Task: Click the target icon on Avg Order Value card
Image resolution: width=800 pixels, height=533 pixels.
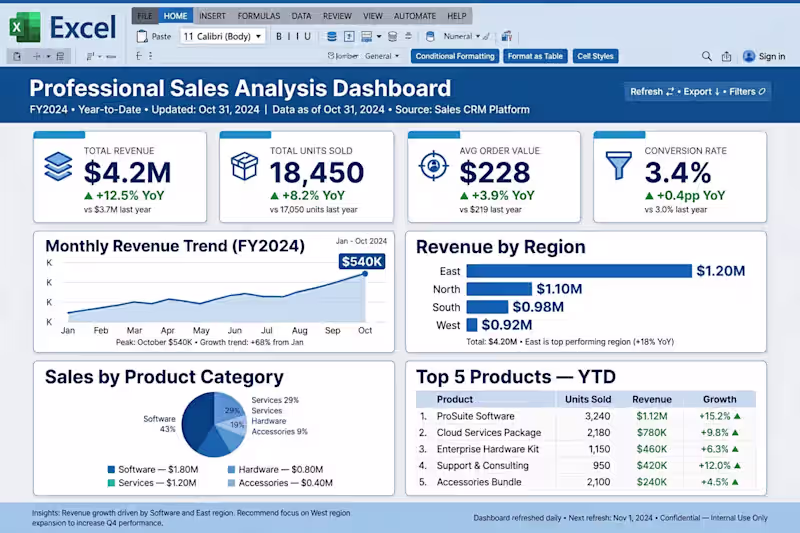Action: pyautogui.click(x=434, y=165)
